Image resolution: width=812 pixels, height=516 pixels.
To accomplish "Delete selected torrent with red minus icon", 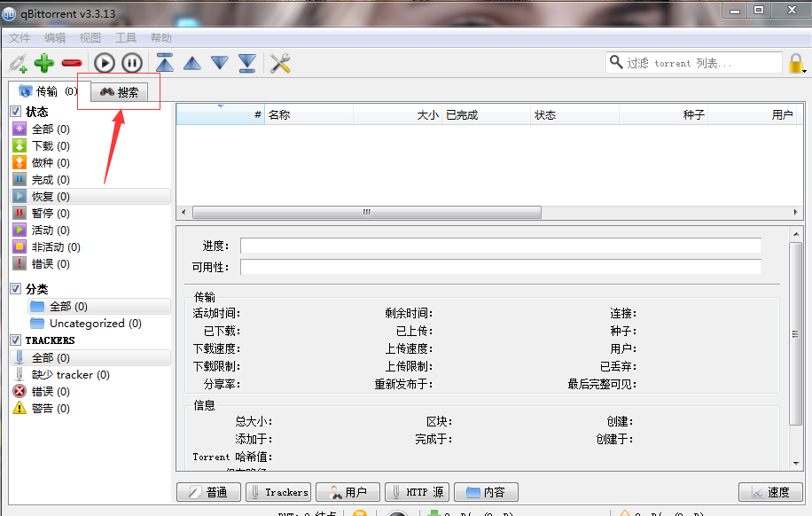I will pos(72,63).
